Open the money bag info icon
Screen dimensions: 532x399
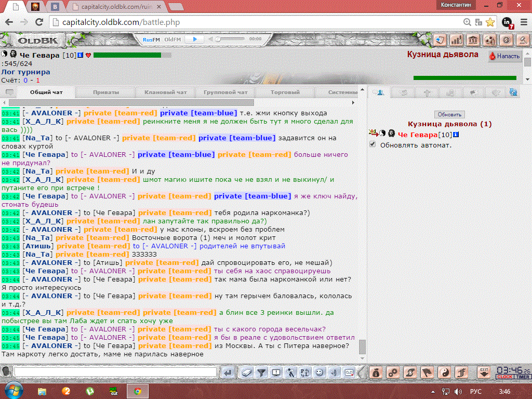pos(376,373)
